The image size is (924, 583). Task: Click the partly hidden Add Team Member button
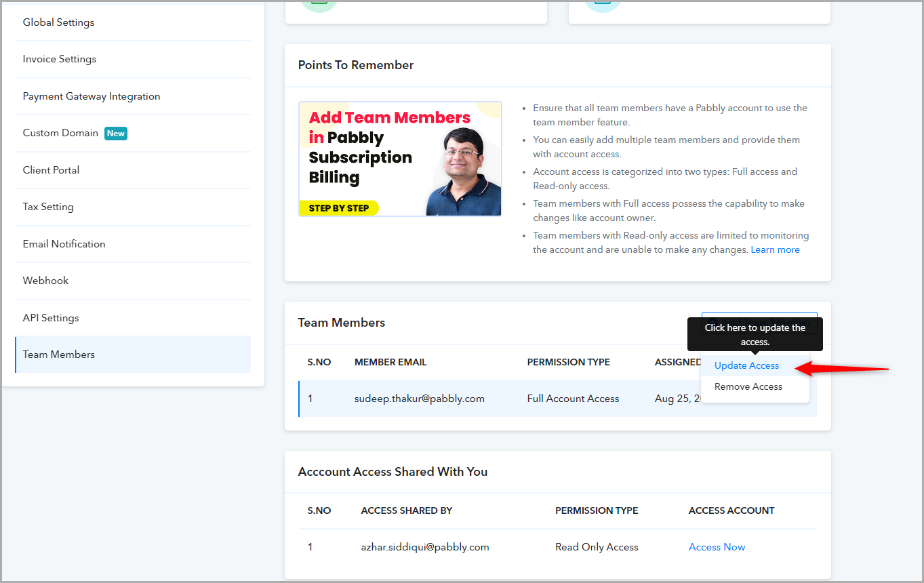click(759, 321)
